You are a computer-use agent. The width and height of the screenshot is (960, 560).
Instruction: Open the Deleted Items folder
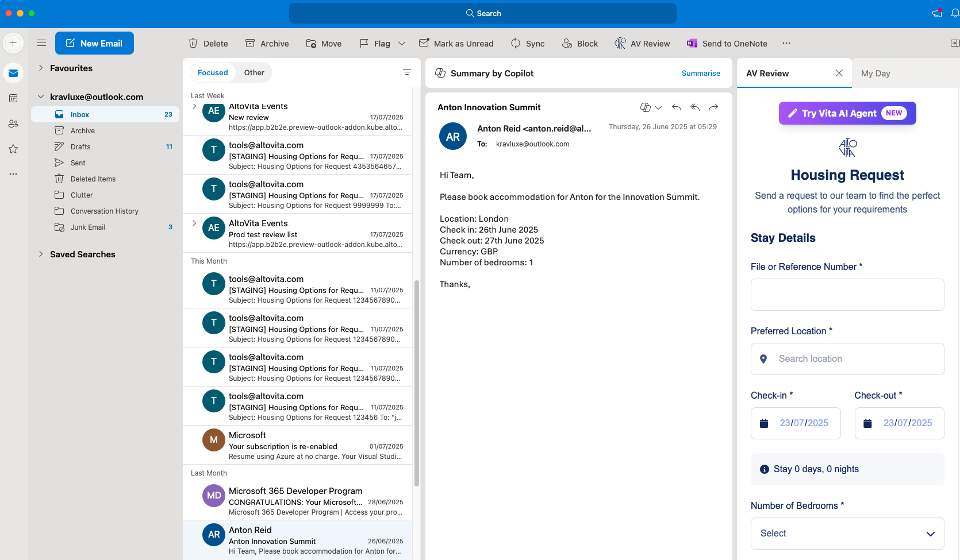click(105, 179)
